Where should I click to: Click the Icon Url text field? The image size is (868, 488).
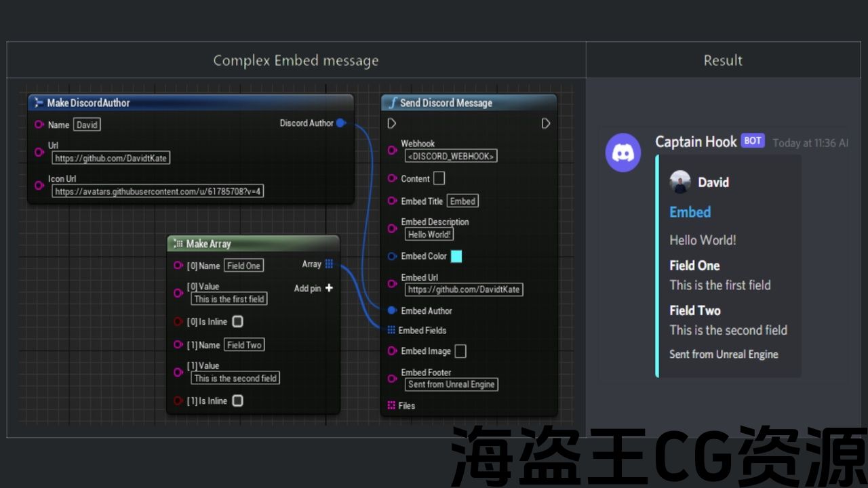pyautogui.click(x=158, y=192)
